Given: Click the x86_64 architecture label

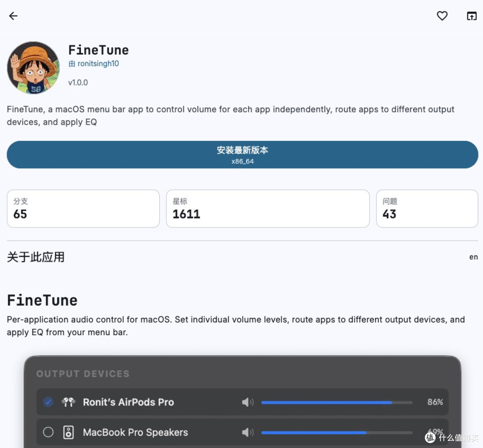Looking at the screenshot, I should pos(242,161).
